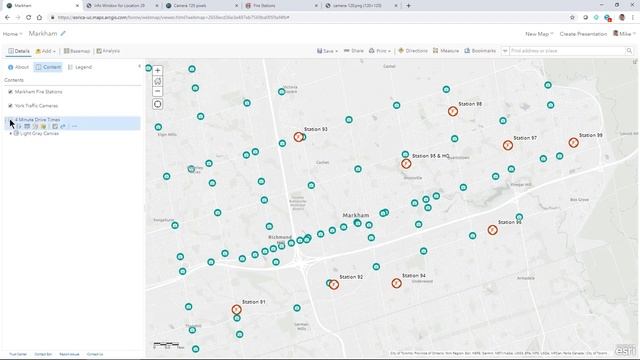
Task: Select the Station 93 fire station marker
Action: pos(298,137)
